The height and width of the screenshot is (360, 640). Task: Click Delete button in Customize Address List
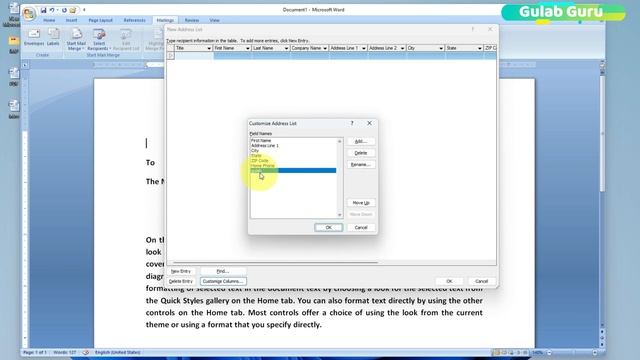pos(361,153)
